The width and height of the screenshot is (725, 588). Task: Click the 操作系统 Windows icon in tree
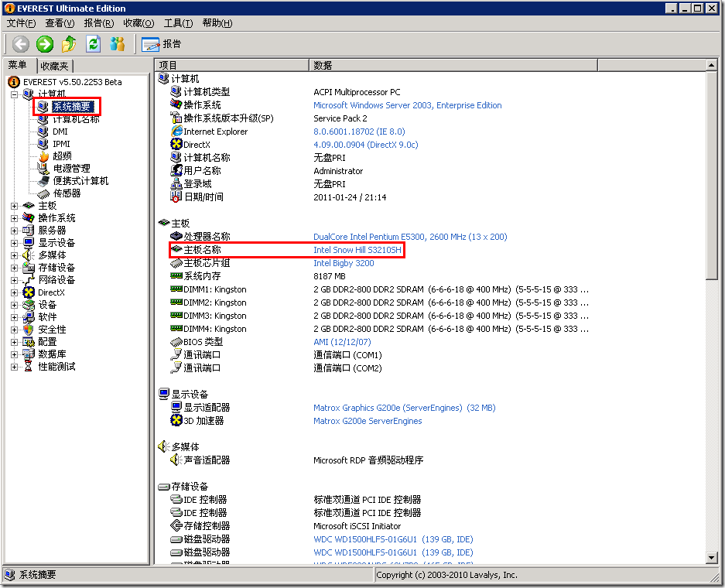click(x=29, y=217)
